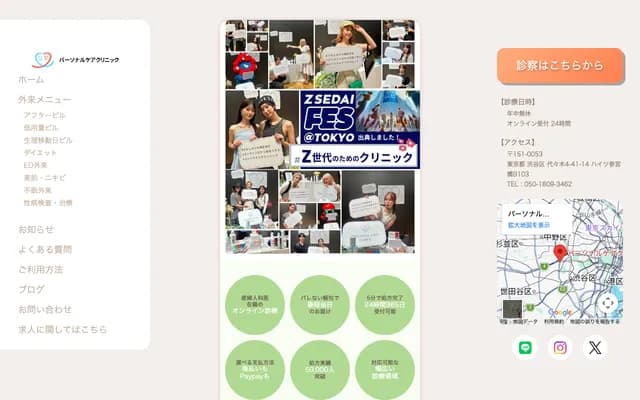Open お知らせ in sidebar
This screenshot has width=640, height=400.
(36, 229)
